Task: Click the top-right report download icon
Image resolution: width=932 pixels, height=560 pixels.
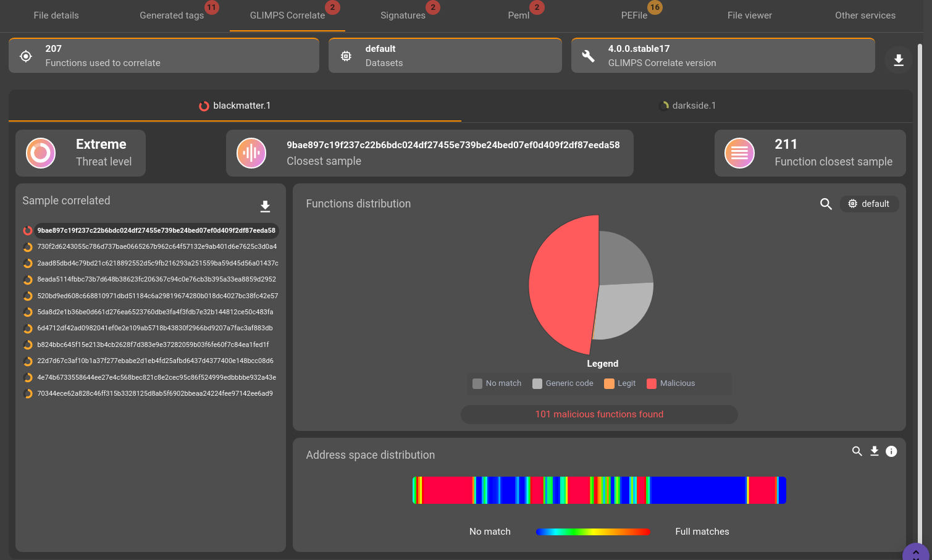Action: (899, 60)
